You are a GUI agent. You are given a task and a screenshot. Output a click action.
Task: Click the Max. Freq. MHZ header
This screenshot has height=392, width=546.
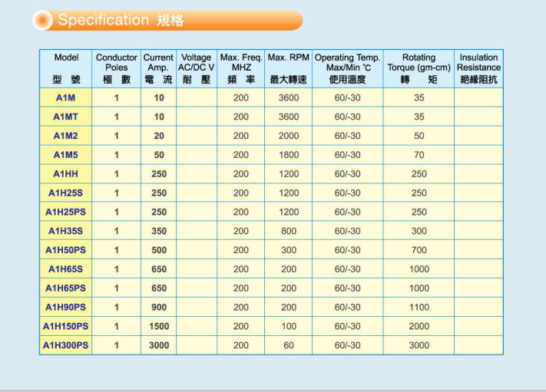tap(241, 68)
